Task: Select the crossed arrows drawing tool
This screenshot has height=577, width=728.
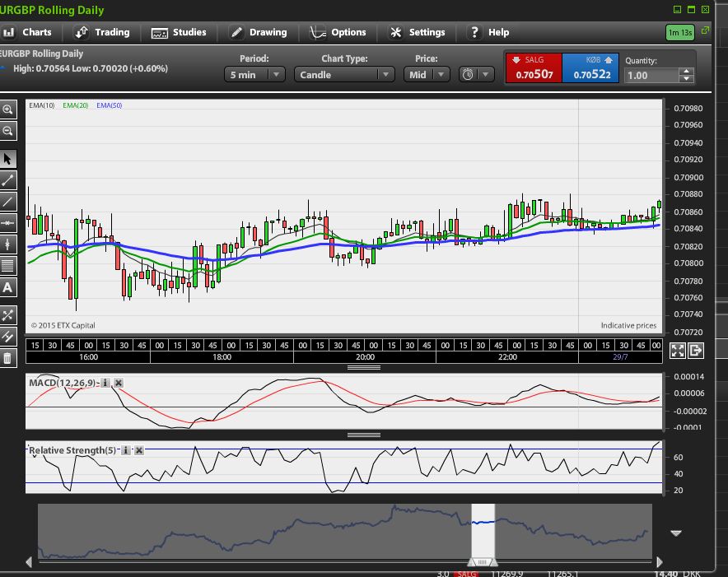Action: click(x=8, y=315)
